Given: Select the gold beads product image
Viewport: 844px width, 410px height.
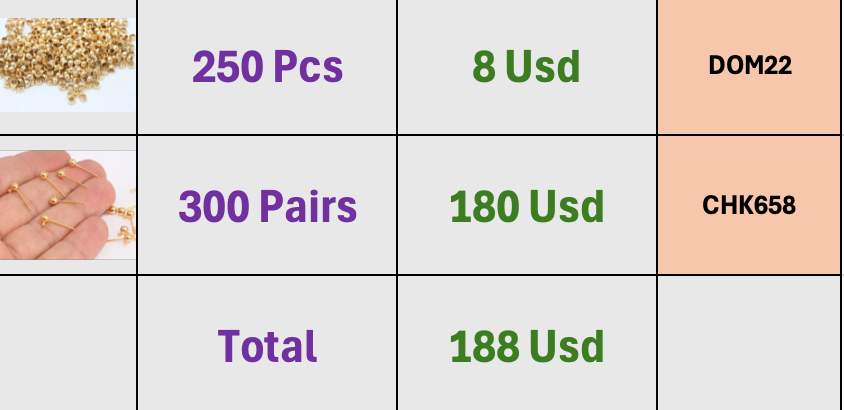Looking at the screenshot, I should 67,65.
